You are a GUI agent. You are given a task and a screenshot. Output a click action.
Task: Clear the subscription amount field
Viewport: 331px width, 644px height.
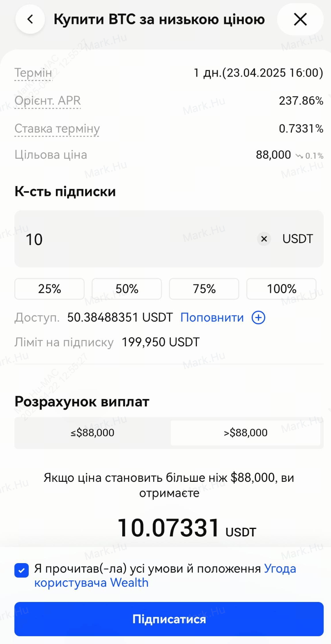[264, 239]
